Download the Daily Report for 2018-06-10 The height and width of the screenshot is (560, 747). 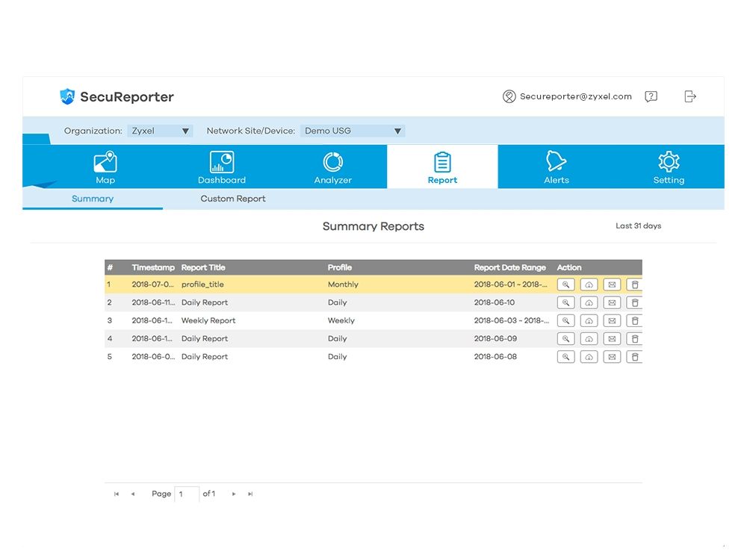click(x=589, y=302)
